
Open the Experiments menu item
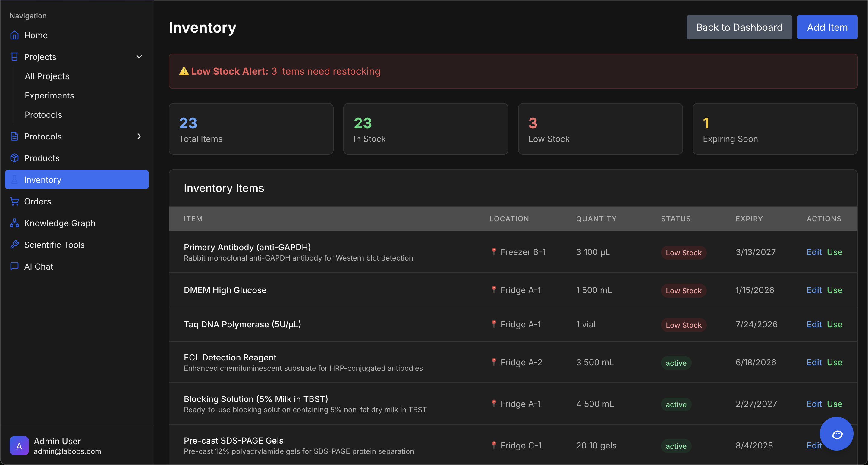coord(49,95)
